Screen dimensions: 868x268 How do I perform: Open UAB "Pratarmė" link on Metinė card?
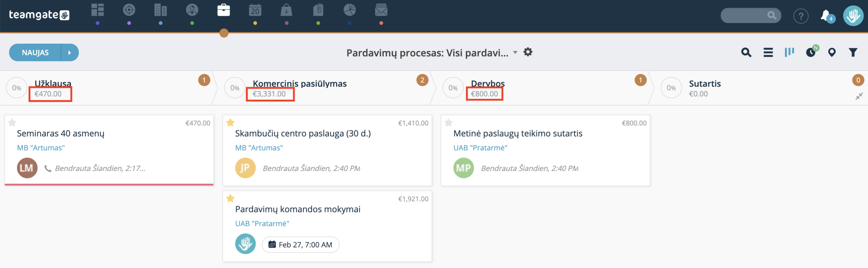click(480, 148)
